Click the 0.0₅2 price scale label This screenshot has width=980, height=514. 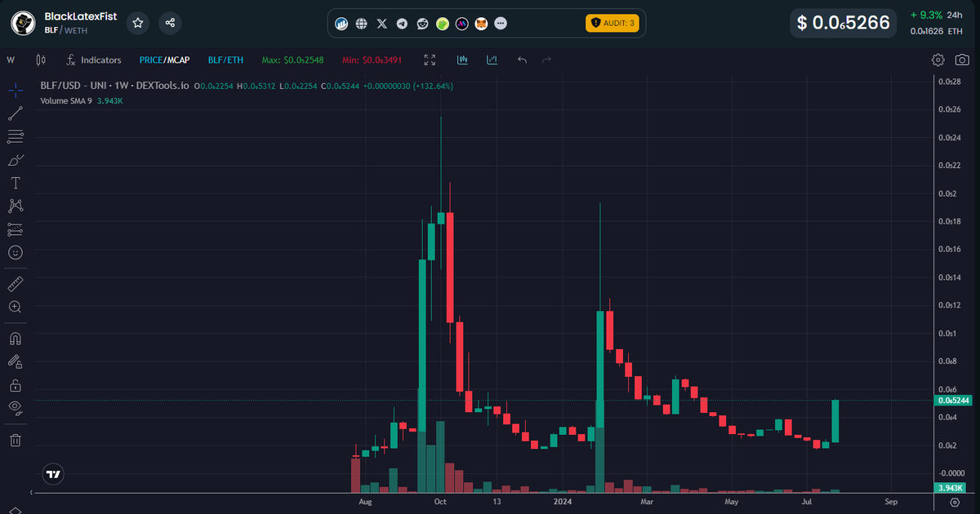tap(947, 193)
